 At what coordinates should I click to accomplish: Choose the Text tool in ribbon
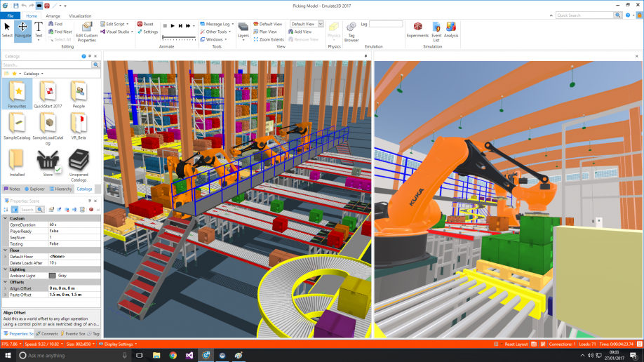click(x=38, y=30)
